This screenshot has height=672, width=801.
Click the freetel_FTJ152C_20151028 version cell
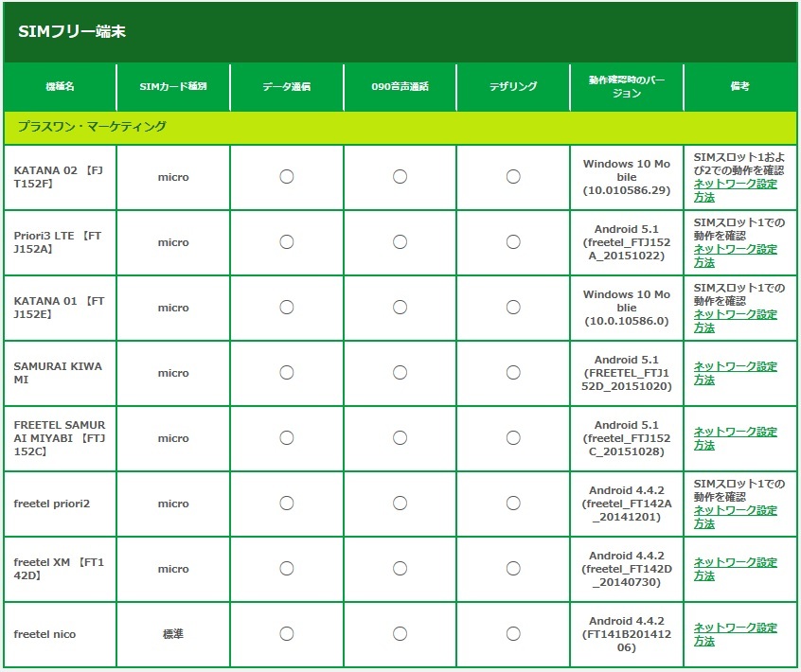tap(627, 438)
